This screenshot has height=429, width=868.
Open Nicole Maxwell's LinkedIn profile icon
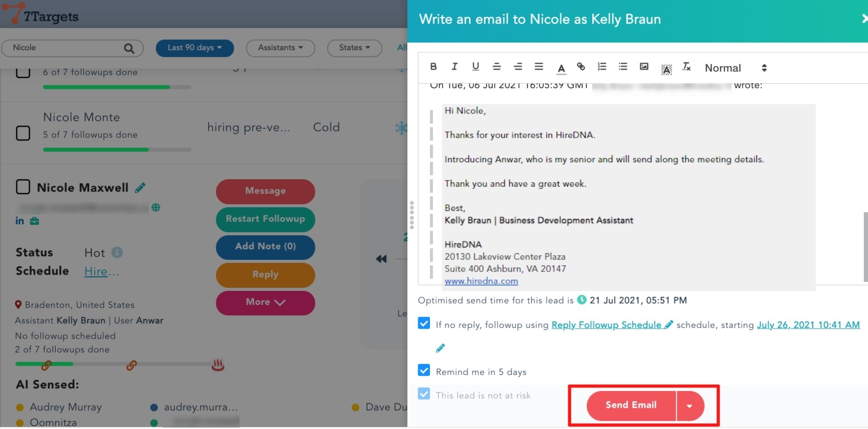(x=19, y=221)
